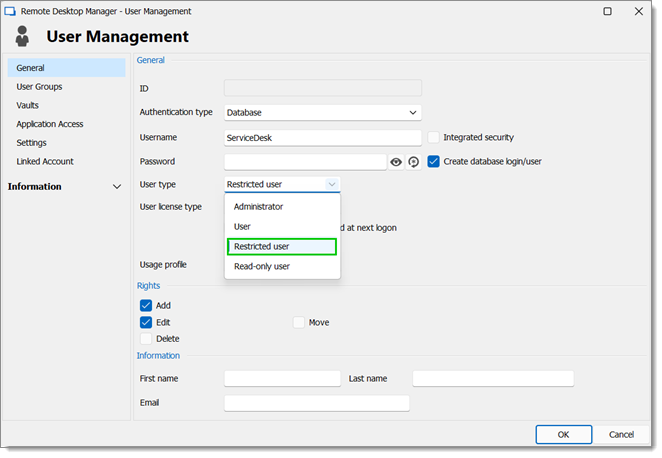The width and height of the screenshot is (662, 458).
Task: Tick the Move right checkbox
Action: pyautogui.click(x=299, y=323)
